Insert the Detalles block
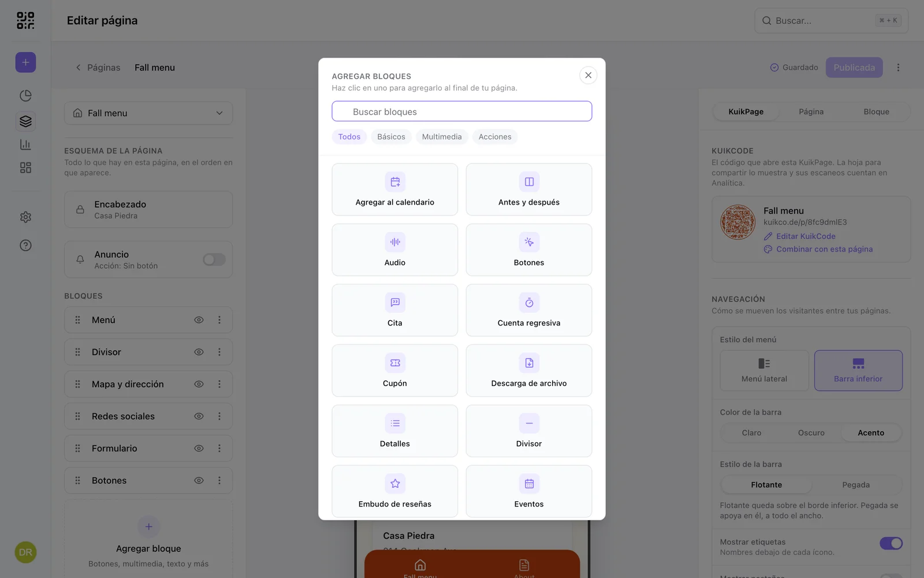This screenshot has width=924, height=578. 395,431
